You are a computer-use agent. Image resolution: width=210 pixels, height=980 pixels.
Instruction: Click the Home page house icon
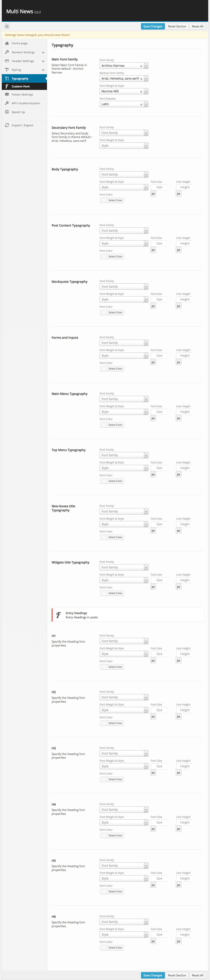tap(7, 43)
